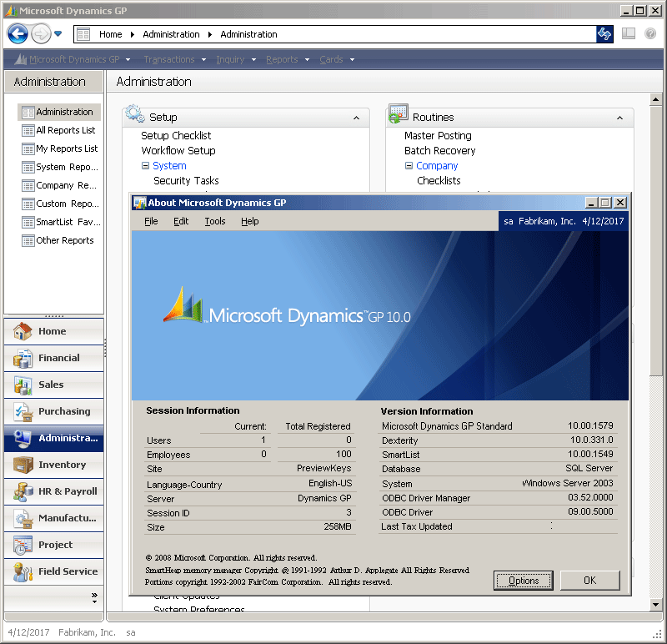The height and width of the screenshot is (644, 667).
Task: Click the Forward navigation arrow
Action: [41, 33]
